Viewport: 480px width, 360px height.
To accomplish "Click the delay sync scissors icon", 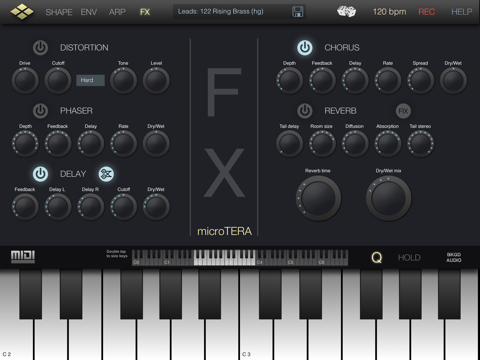I will tap(106, 174).
